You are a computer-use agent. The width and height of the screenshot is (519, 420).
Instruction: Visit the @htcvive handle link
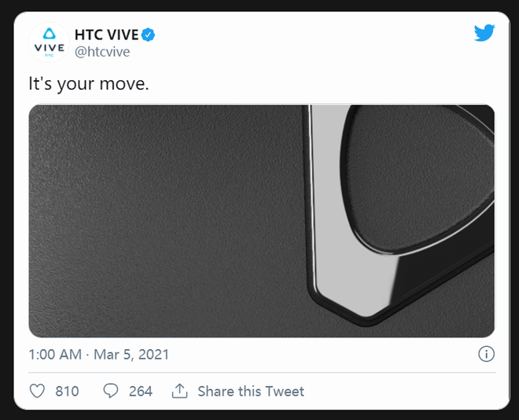click(102, 52)
